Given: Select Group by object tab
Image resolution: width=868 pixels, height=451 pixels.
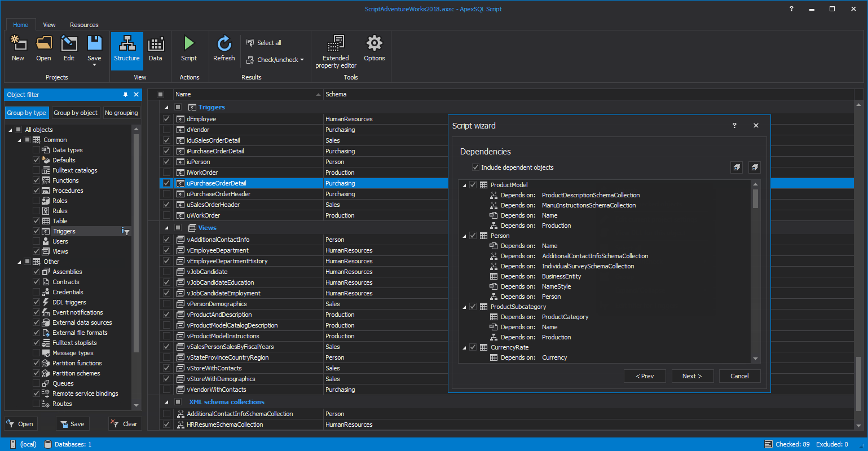Looking at the screenshot, I should (x=76, y=113).
